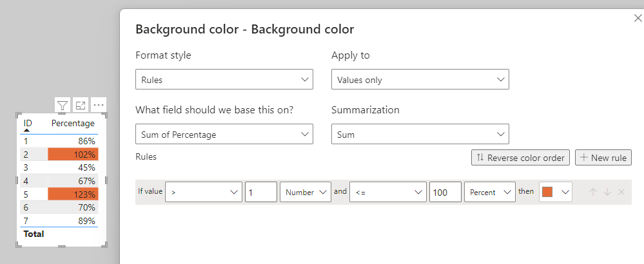Image resolution: width=644 pixels, height=264 pixels.
Task: Open the More options ellipsis on the table visual
Action: 99,106
